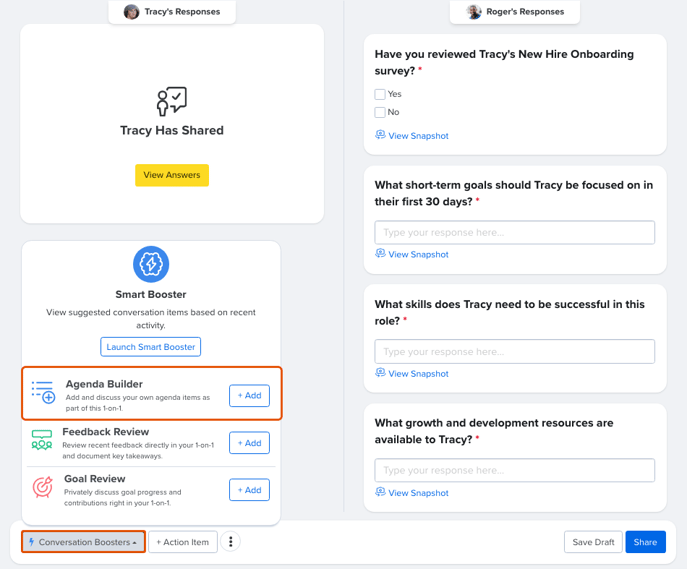
Task: Open the three-dot more options menu
Action: click(230, 542)
